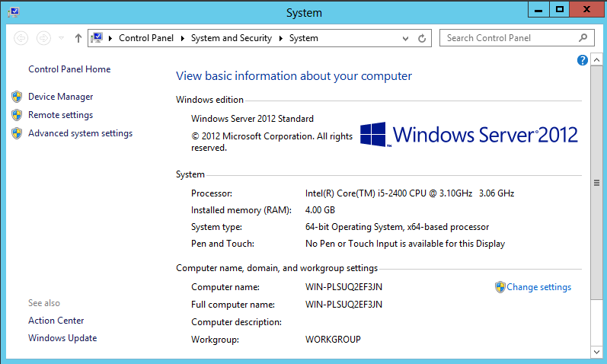
Task: Open address bar history dropdown
Action: [x=405, y=38]
